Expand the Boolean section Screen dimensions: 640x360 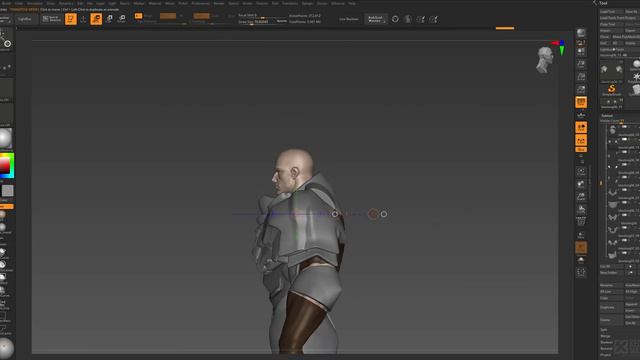point(607,342)
